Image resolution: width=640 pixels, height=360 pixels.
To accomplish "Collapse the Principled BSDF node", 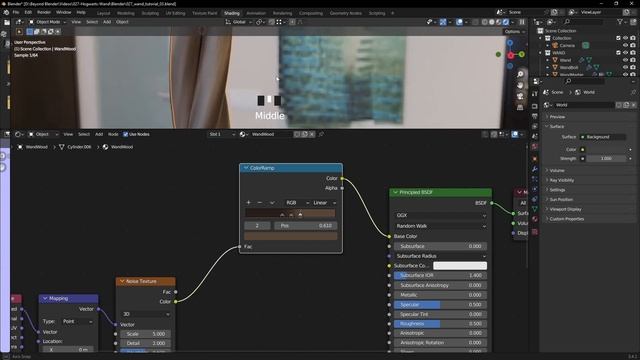I will coord(395,192).
